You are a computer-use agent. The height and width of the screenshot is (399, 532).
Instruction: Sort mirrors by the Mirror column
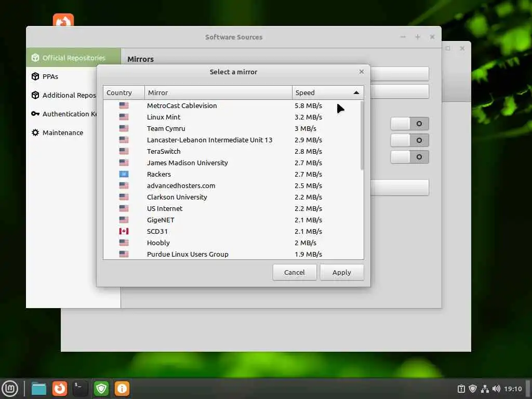click(x=218, y=92)
